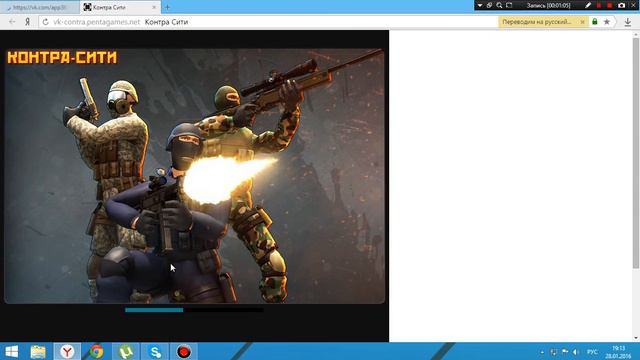Click the network tray icon
The height and width of the screenshot is (360, 640).
[x=554, y=352]
